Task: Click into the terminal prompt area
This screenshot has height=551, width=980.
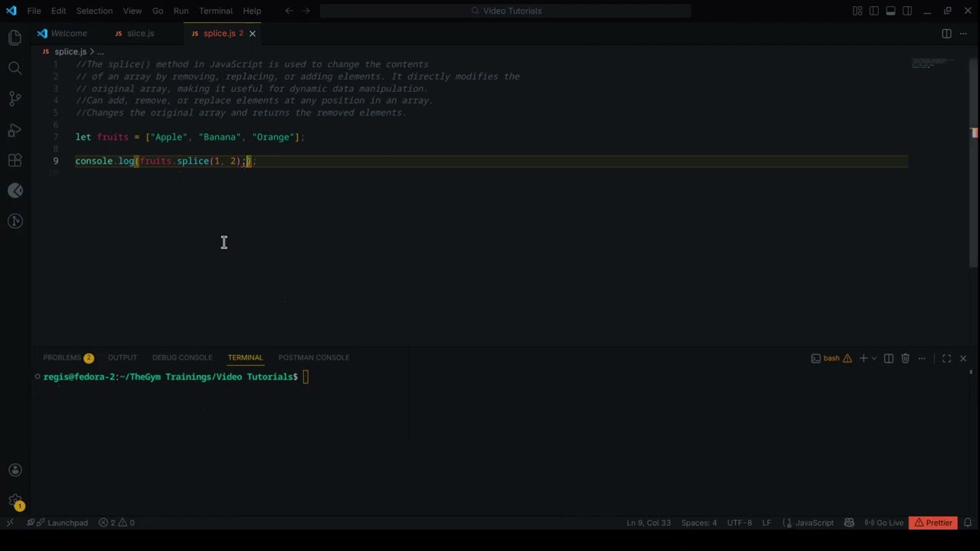Action: click(x=305, y=377)
